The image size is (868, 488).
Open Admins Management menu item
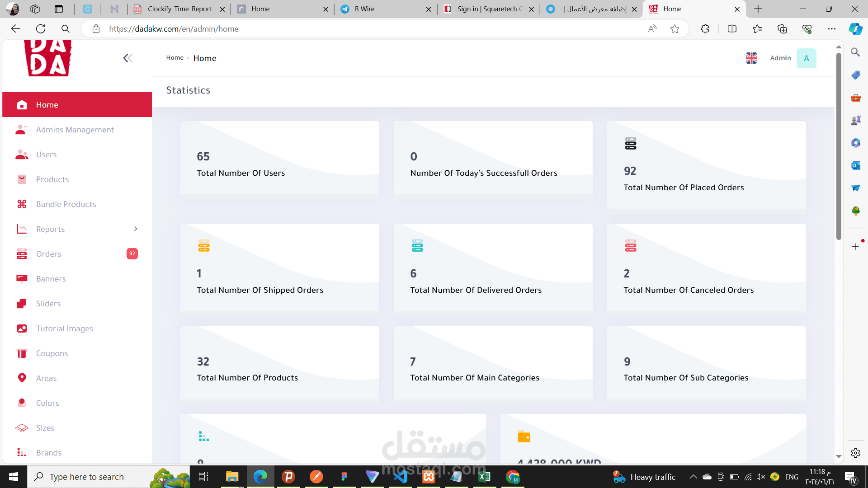(x=75, y=130)
